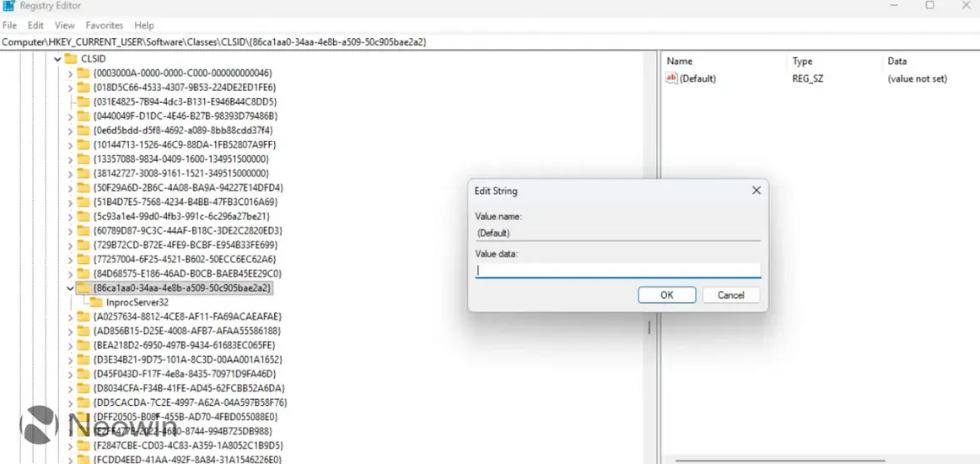Click the folder icon of key {13357088-9834-0409...}
Screen dimensions: 980x464
(83, 159)
